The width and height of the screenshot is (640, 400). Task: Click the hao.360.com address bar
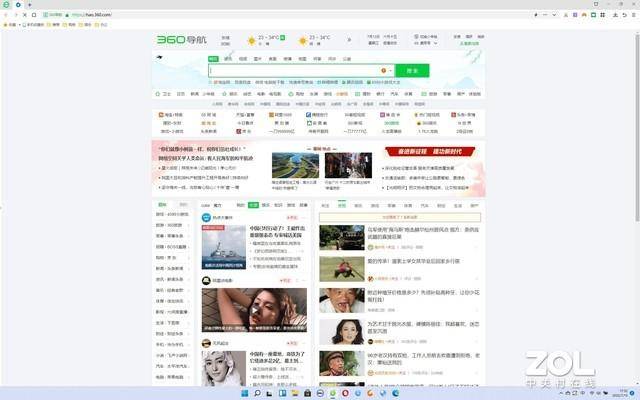coord(286,15)
